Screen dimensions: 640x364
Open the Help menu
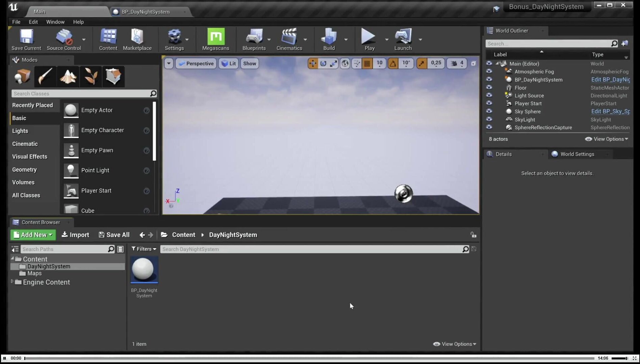pyautogui.click(x=78, y=22)
